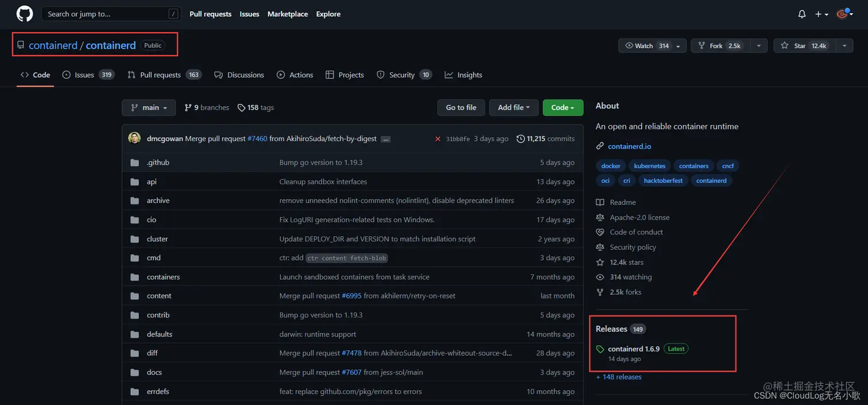The height and width of the screenshot is (405, 868).
Task: Click the kubernetes topic tag
Action: click(x=649, y=166)
